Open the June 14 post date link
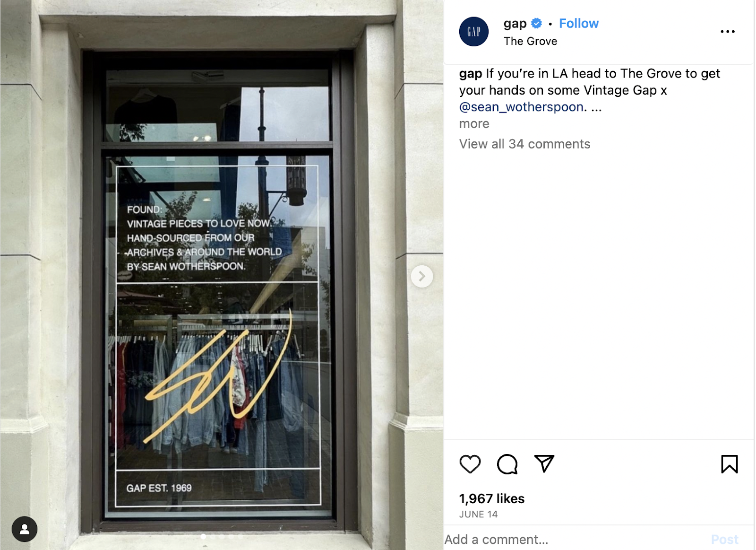The width and height of the screenshot is (756, 550). pos(478,515)
